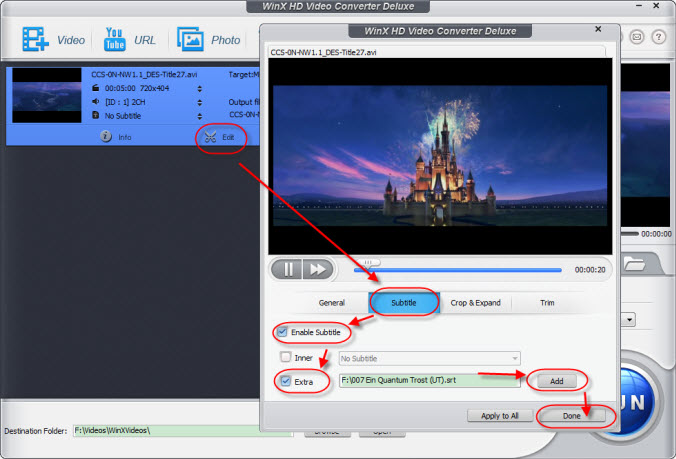Uncheck the Extra subtitle checkbox
This screenshot has width=676, height=459.
click(285, 381)
